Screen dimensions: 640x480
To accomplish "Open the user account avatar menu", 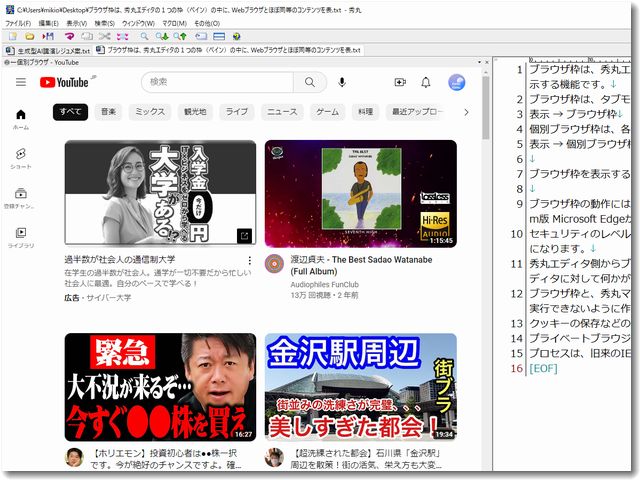I will click(456, 82).
